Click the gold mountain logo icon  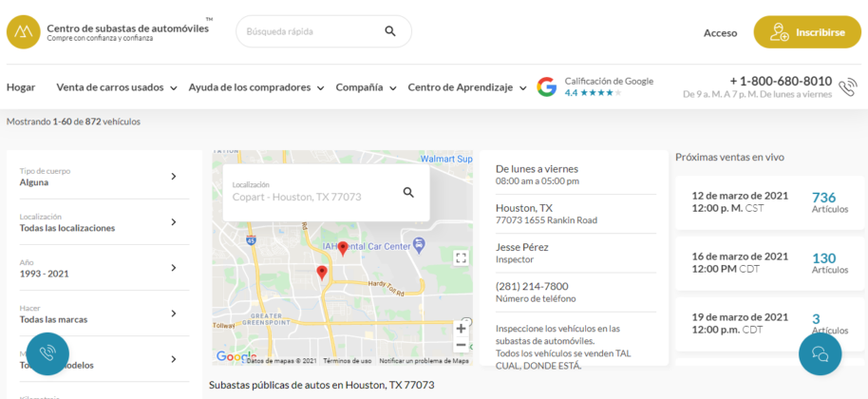(x=23, y=32)
